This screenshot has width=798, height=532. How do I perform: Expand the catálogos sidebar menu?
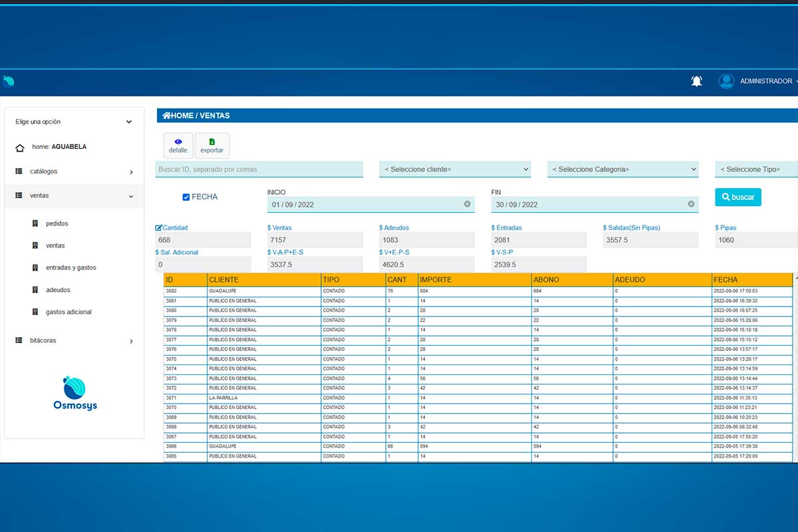click(x=74, y=172)
